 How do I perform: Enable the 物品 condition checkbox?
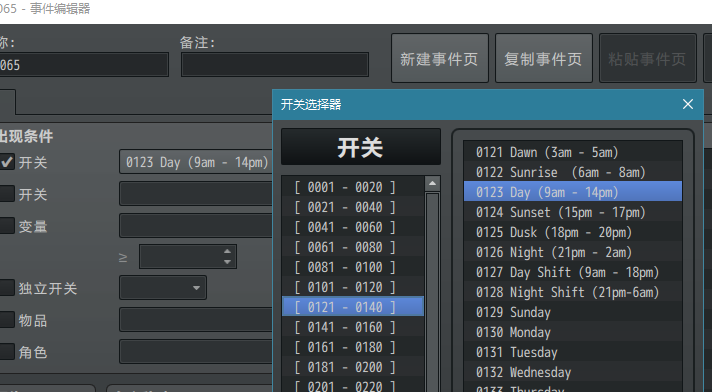[6, 320]
